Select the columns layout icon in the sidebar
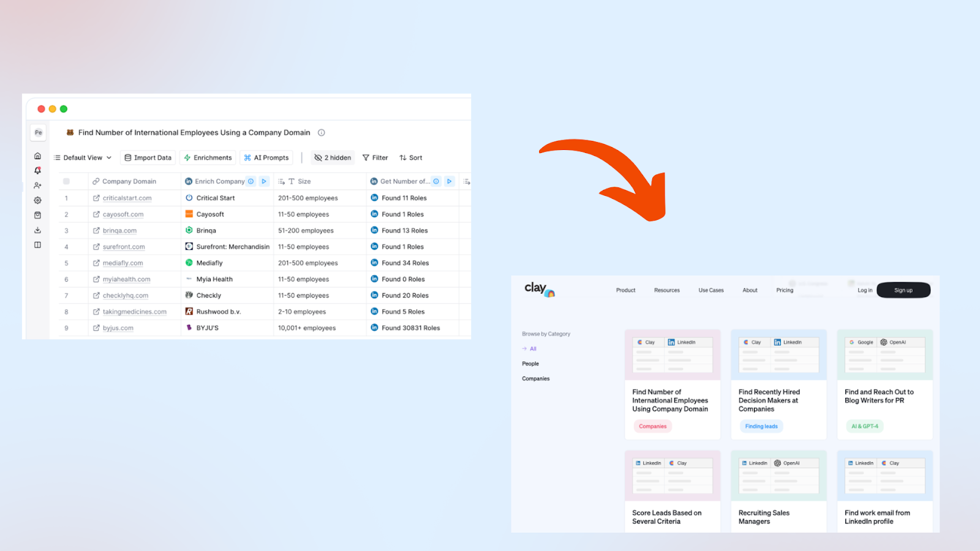980x551 pixels. (37, 244)
